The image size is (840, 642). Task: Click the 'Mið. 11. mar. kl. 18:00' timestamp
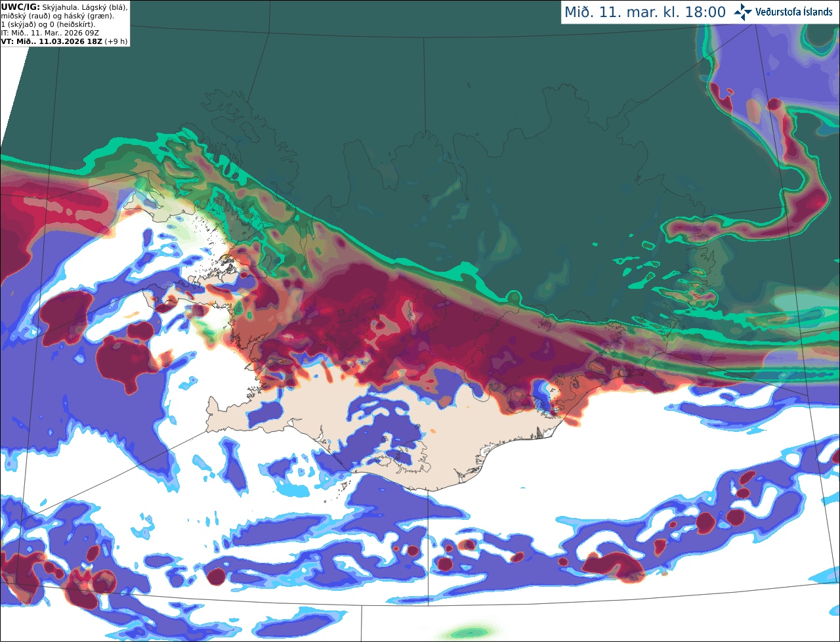point(645,12)
